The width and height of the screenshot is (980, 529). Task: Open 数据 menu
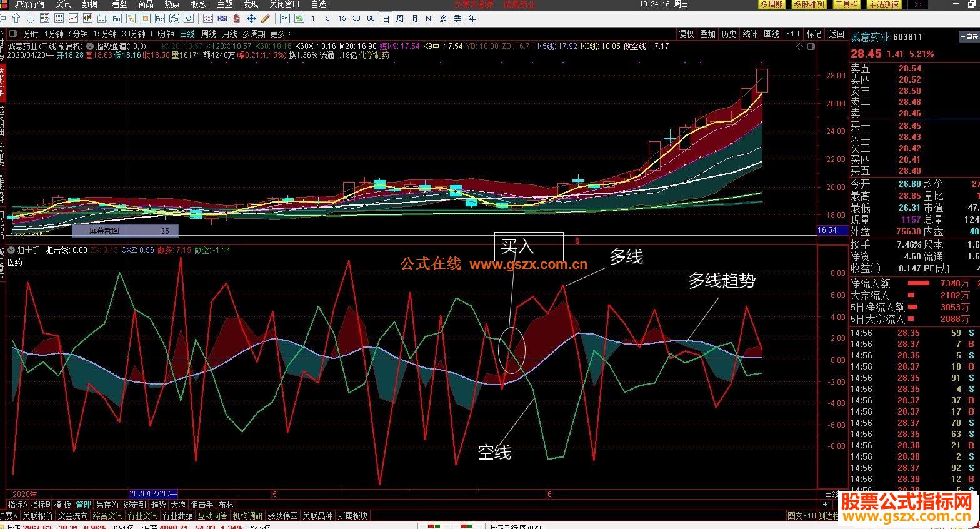(90, 4)
